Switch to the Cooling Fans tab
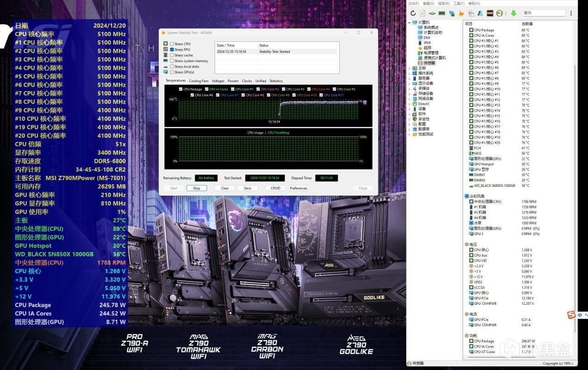This screenshot has width=588, height=370. tap(198, 81)
